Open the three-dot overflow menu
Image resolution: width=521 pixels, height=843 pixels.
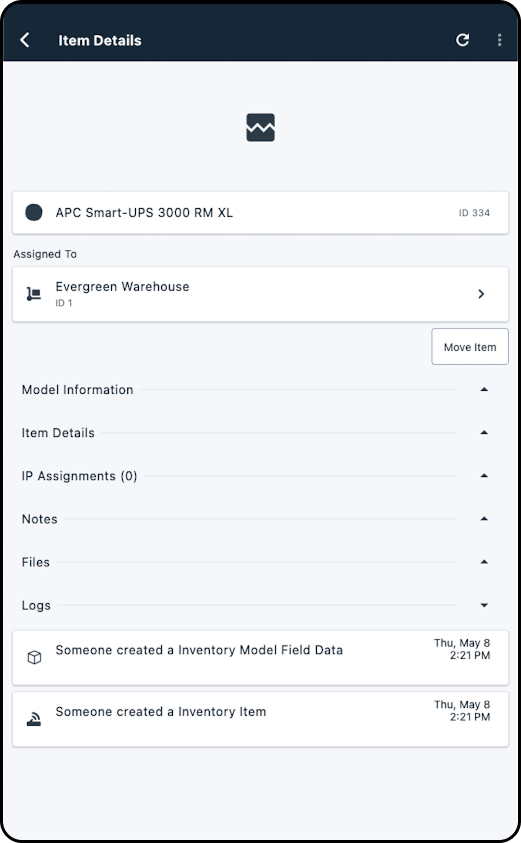coord(499,40)
